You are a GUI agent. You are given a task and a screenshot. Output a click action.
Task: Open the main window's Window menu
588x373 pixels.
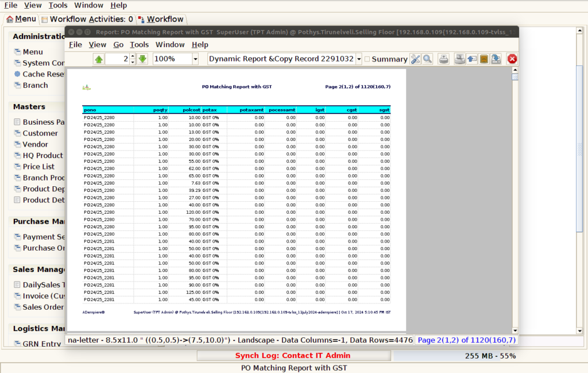click(88, 5)
